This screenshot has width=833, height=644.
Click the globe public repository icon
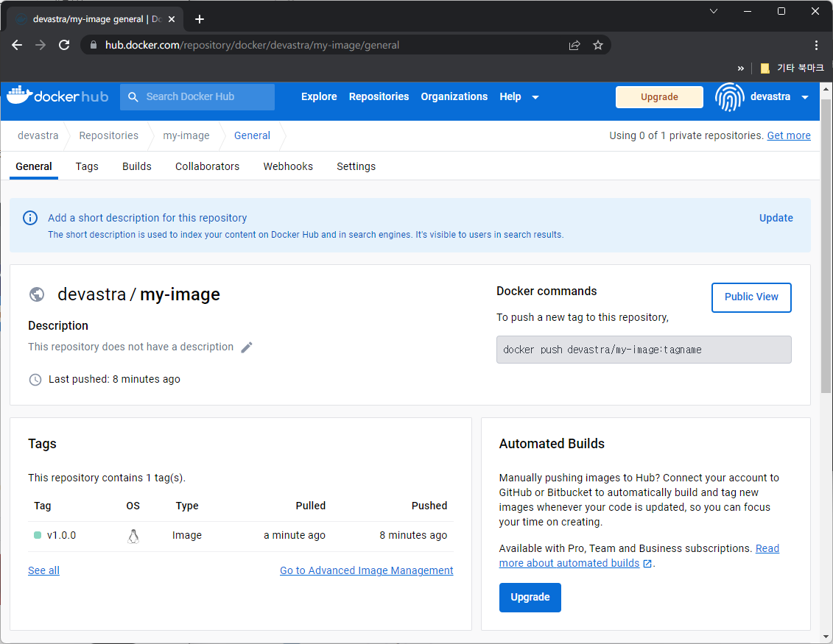coord(37,294)
